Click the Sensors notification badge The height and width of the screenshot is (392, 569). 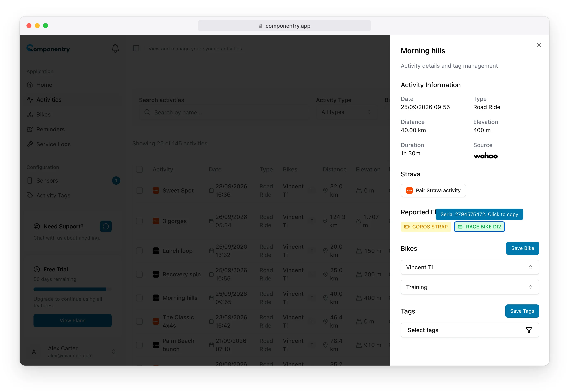click(116, 181)
